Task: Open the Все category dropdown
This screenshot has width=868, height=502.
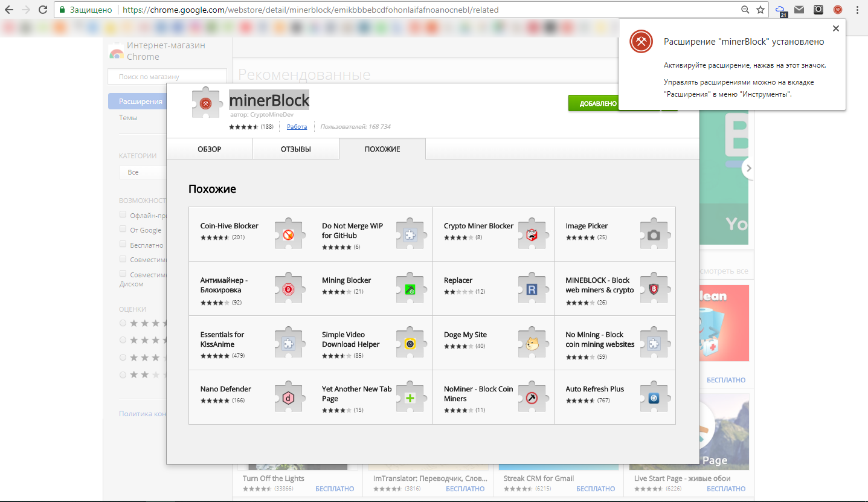Action: (x=143, y=172)
